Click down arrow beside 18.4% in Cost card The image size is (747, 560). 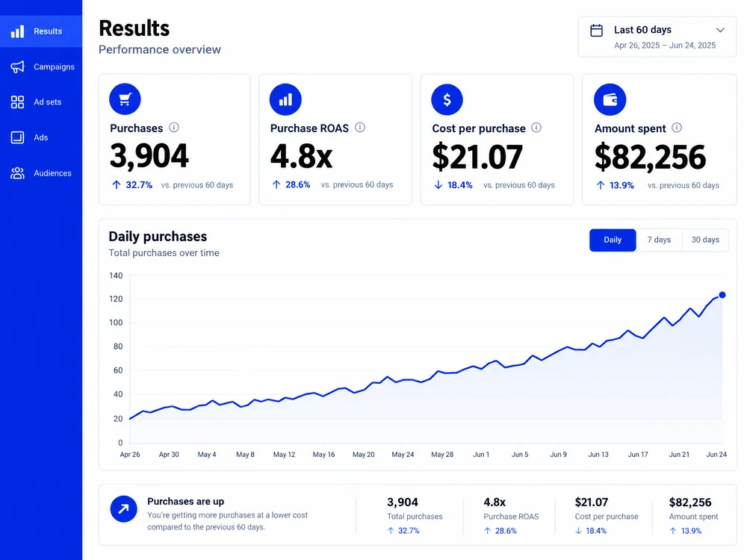[438, 184]
